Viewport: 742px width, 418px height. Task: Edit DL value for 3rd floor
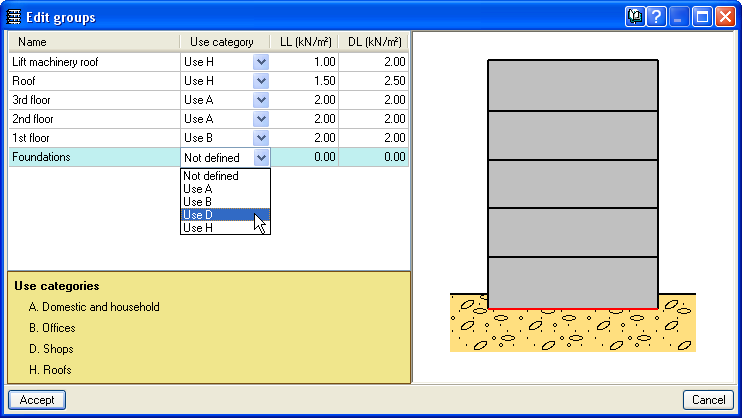point(374,100)
